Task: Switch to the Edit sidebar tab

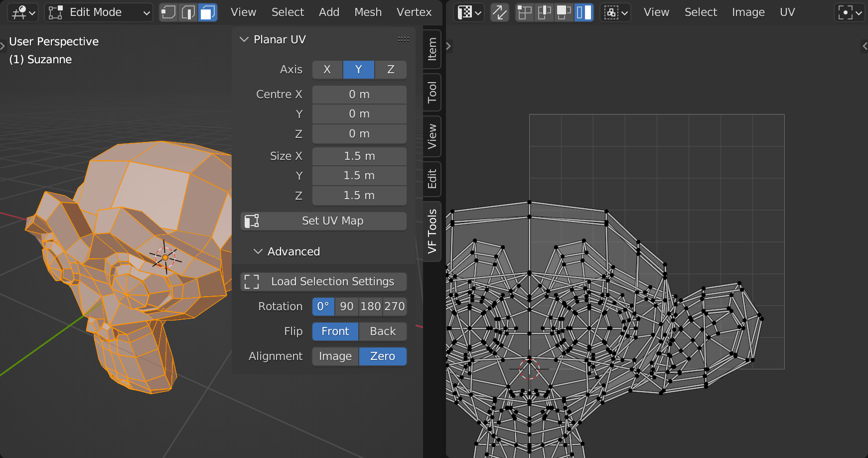Action: click(x=432, y=179)
